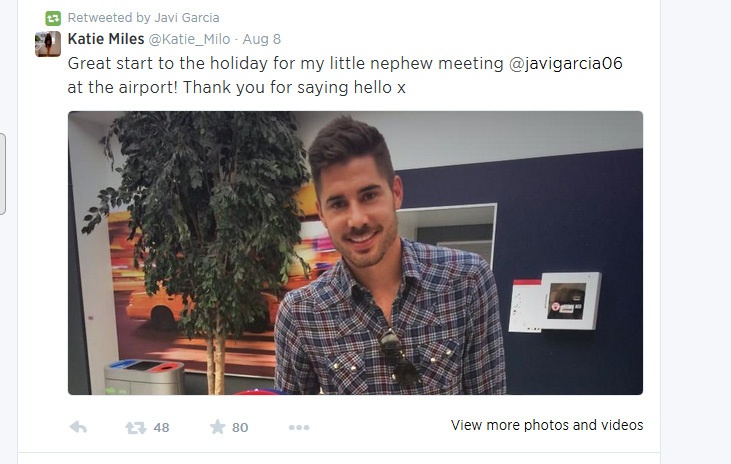Click the favorite count 80
This screenshot has height=464, width=731.
click(x=240, y=428)
